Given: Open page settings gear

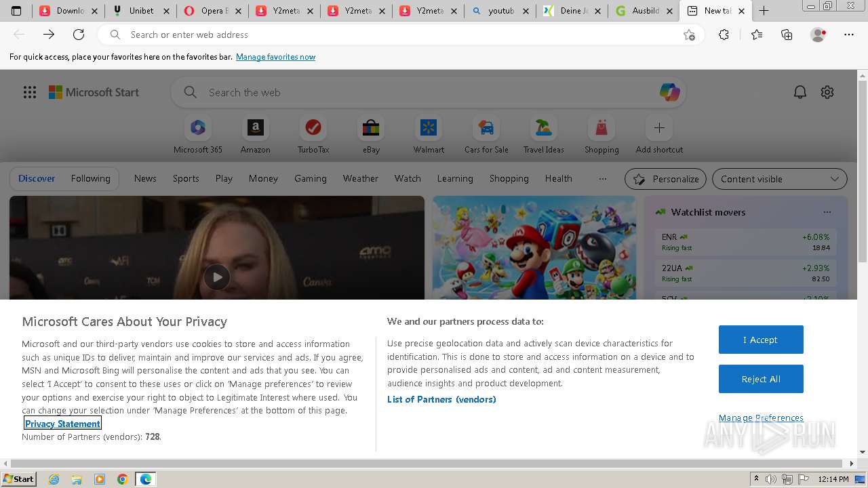Looking at the screenshot, I should pyautogui.click(x=827, y=92).
